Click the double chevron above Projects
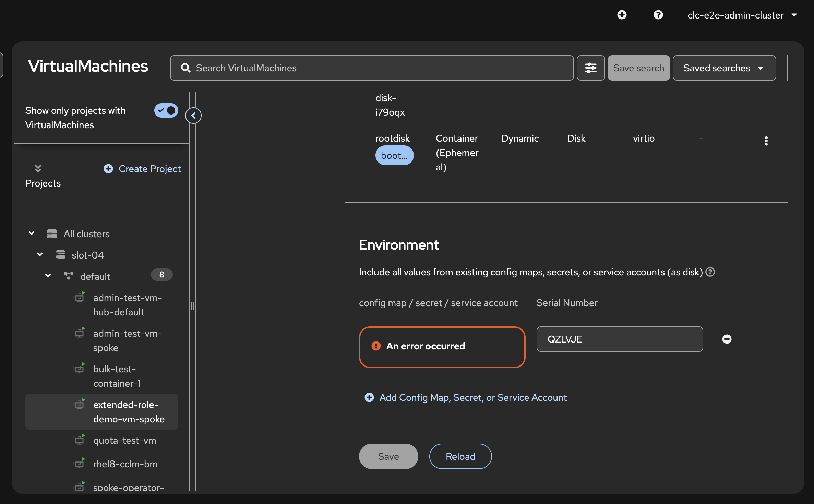The width and height of the screenshot is (814, 504). pyautogui.click(x=38, y=168)
